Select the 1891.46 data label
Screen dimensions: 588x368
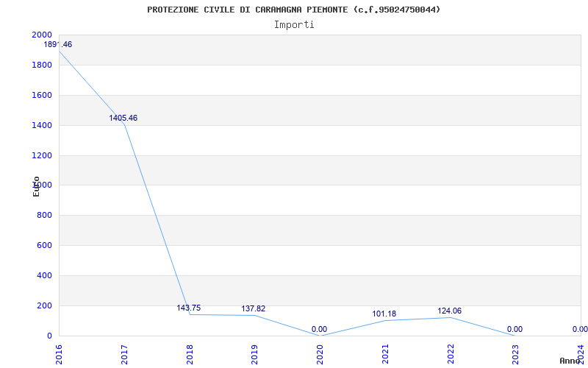coord(58,44)
